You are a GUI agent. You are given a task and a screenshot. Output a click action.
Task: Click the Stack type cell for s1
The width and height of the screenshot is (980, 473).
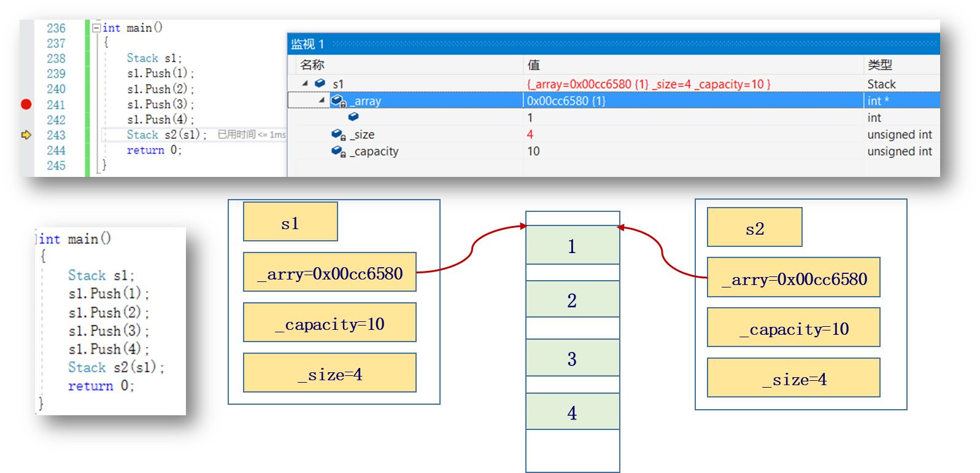click(881, 84)
